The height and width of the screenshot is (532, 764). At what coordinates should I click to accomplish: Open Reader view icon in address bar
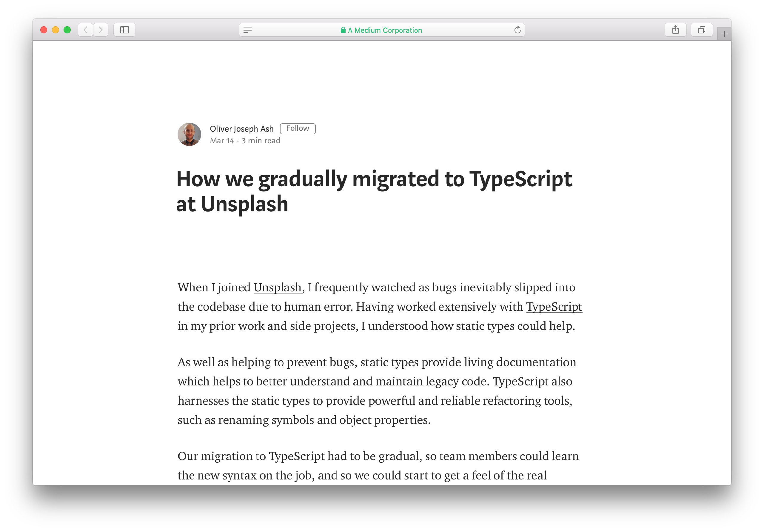pyautogui.click(x=248, y=30)
